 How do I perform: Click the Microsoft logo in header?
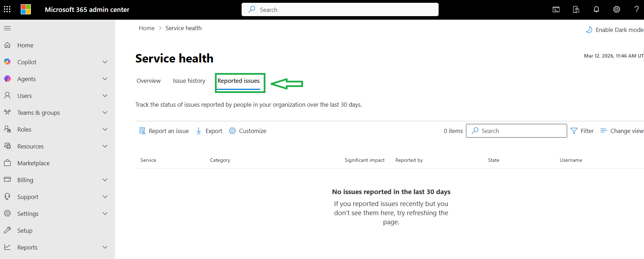coord(26,9)
